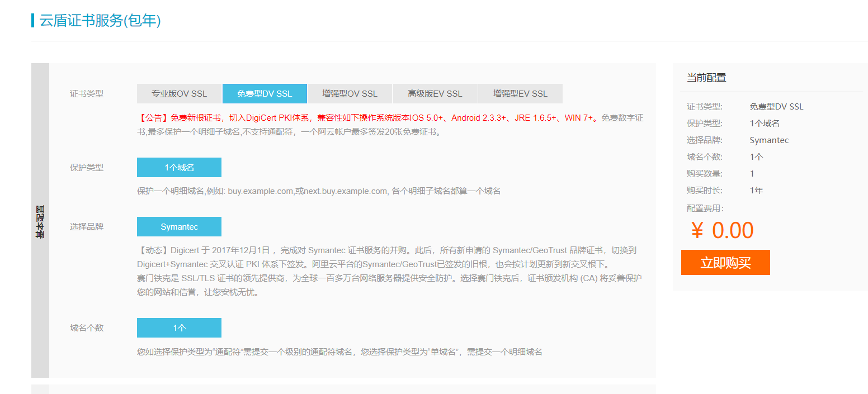Choose the 免费型DV SSL certificate tab
The height and width of the screenshot is (394, 868).
pyautogui.click(x=265, y=94)
